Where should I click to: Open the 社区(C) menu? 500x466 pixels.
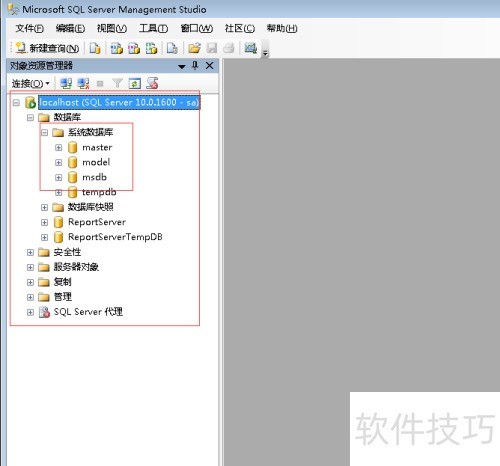[240, 28]
